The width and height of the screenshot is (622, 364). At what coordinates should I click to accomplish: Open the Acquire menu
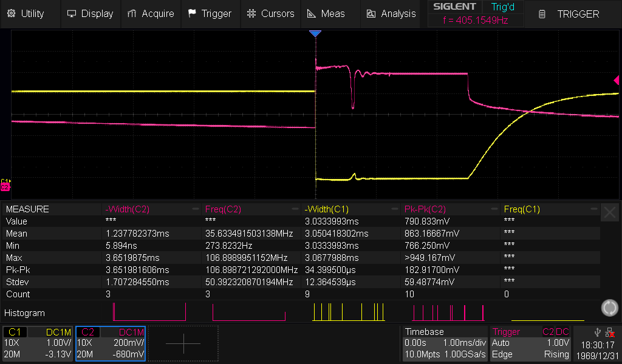(x=151, y=13)
